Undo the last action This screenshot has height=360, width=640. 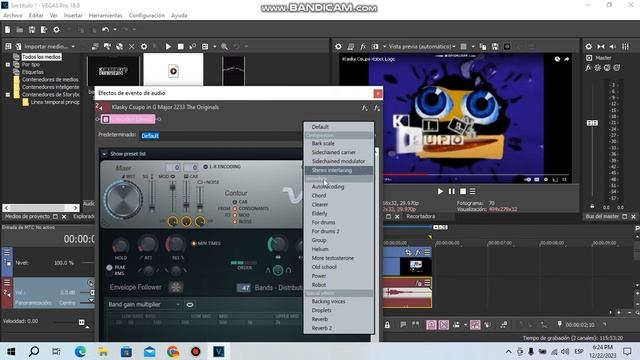(106, 29)
